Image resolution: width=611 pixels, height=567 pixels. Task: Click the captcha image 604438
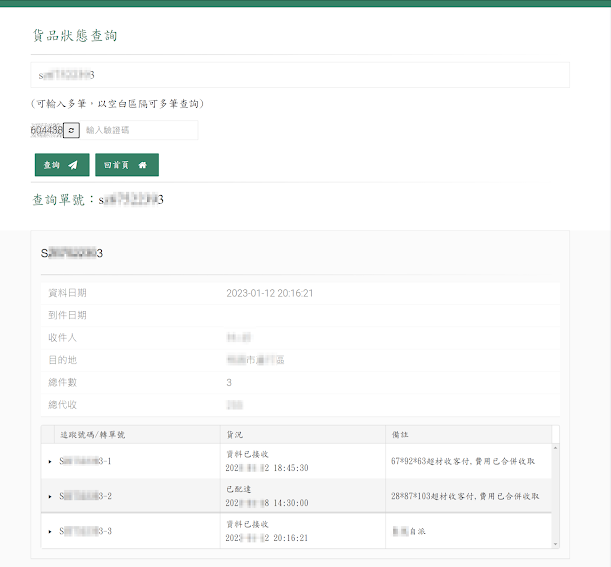coord(47,130)
